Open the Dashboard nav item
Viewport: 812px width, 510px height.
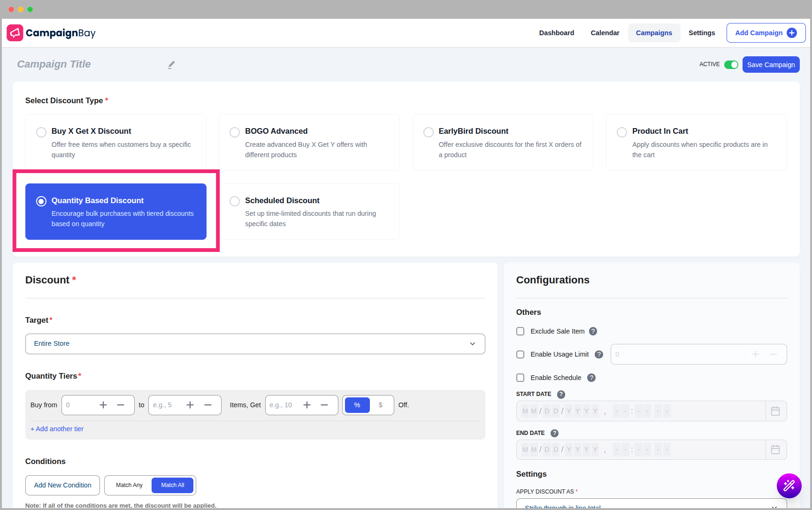556,33
